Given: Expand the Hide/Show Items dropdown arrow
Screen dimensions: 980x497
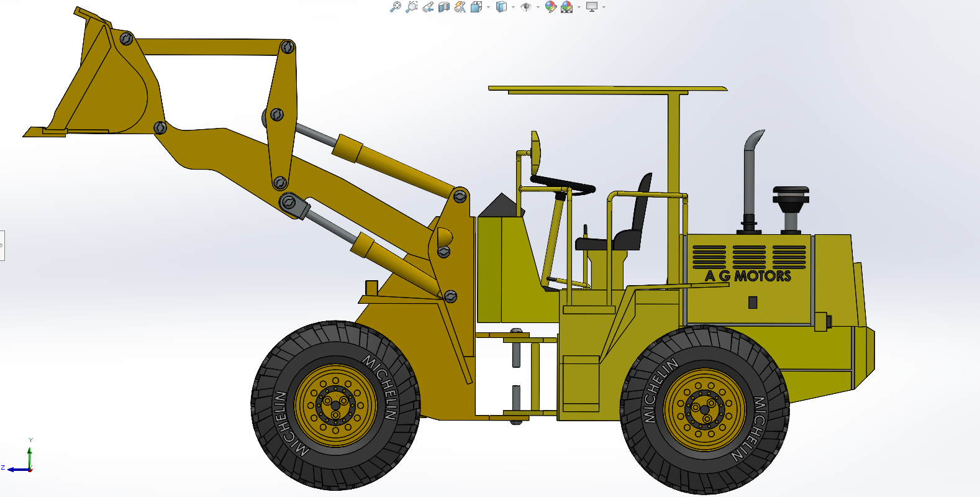Looking at the screenshot, I should 538,7.
